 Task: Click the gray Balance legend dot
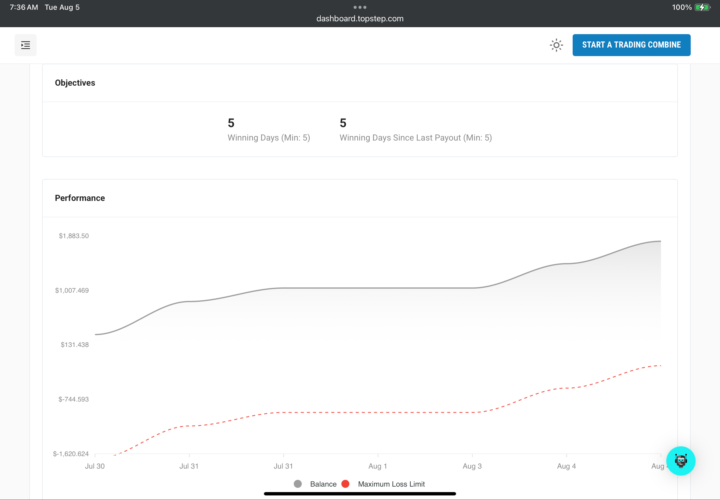coord(299,484)
